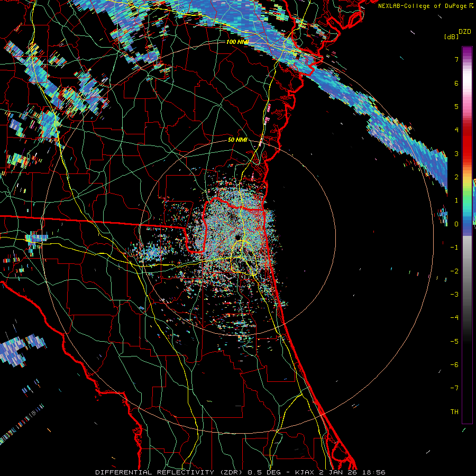Click the "7" value on color scale
Image resolution: width=476 pixels, height=476 pixels.
pyautogui.click(x=456, y=59)
